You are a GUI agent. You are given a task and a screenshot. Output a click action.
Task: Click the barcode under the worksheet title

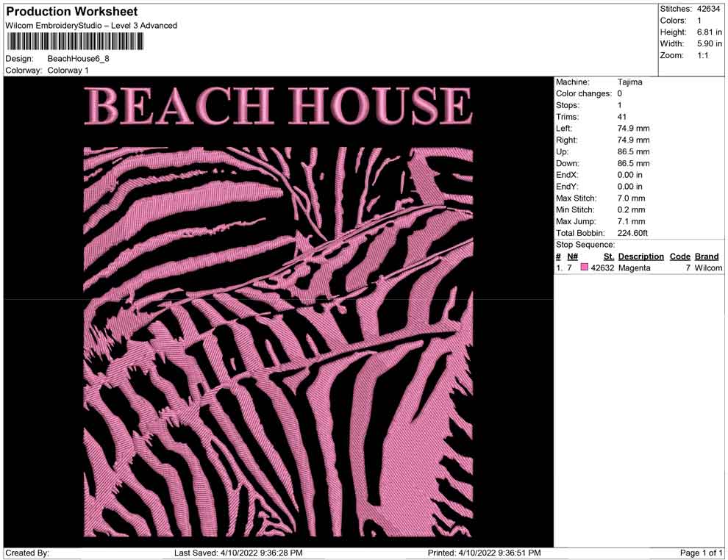pyautogui.click(x=75, y=42)
